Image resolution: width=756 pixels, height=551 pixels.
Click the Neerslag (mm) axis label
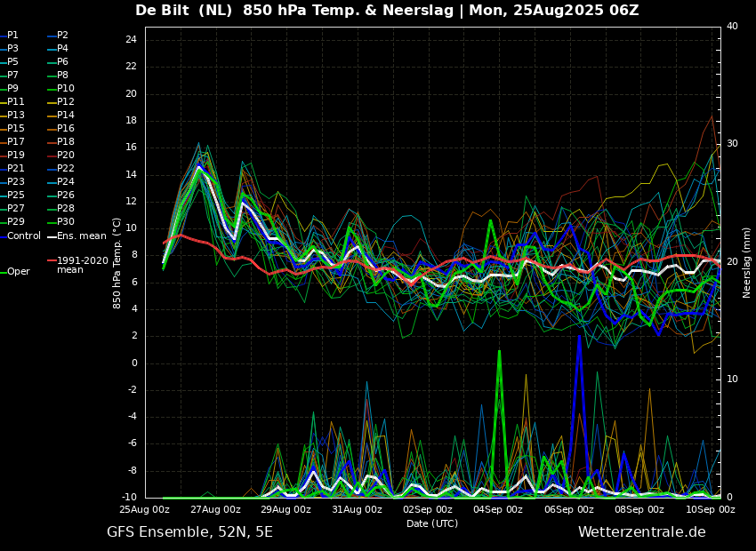(747, 262)
